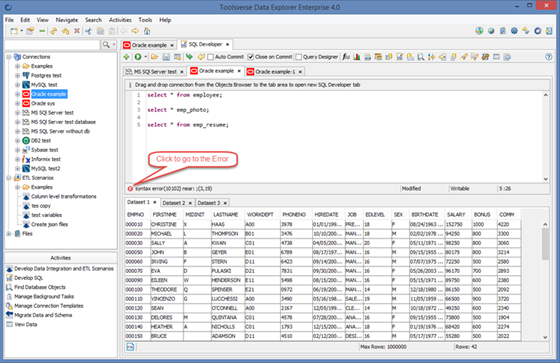Open the File menu
This screenshot has height=363, width=560.
pyautogui.click(x=9, y=20)
